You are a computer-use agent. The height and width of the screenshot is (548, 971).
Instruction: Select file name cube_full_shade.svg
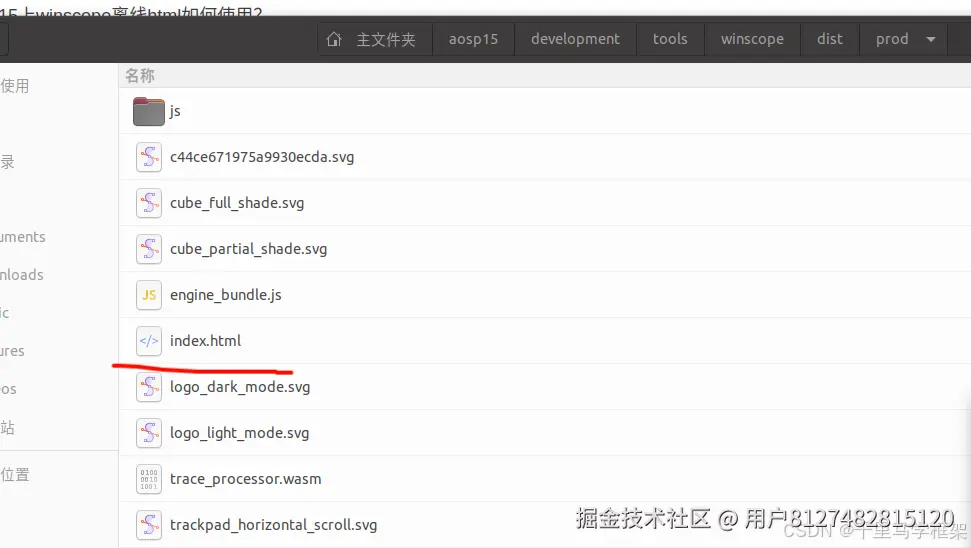[x=237, y=203]
